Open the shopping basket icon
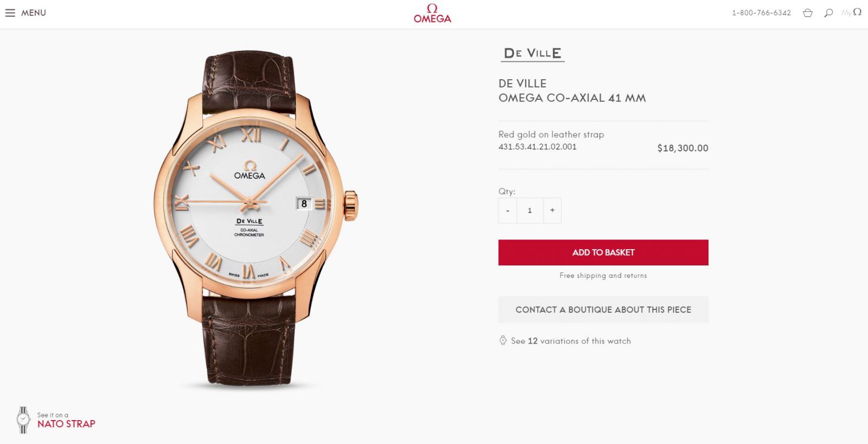The width and height of the screenshot is (868, 444). pyautogui.click(x=808, y=13)
